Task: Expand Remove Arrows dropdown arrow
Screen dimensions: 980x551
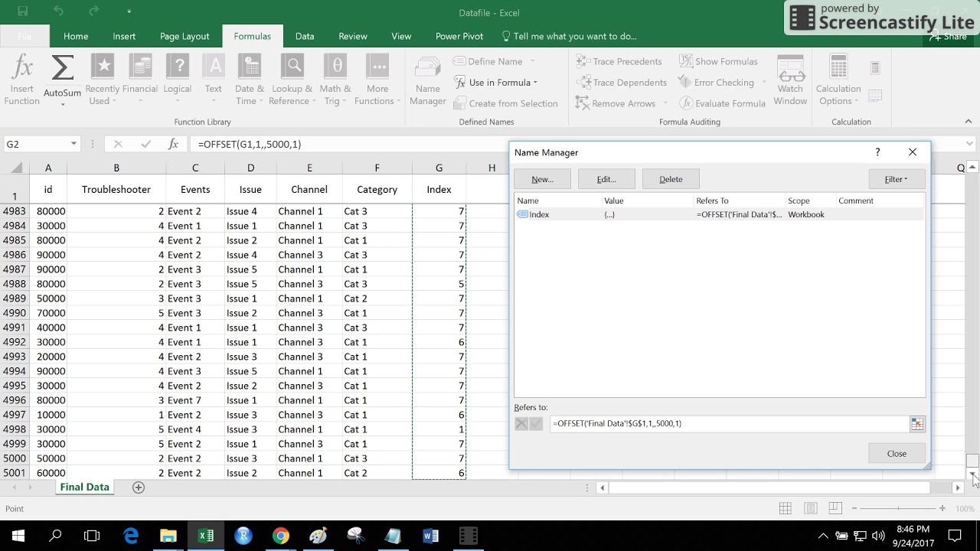Action: click(x=665, y=103)
